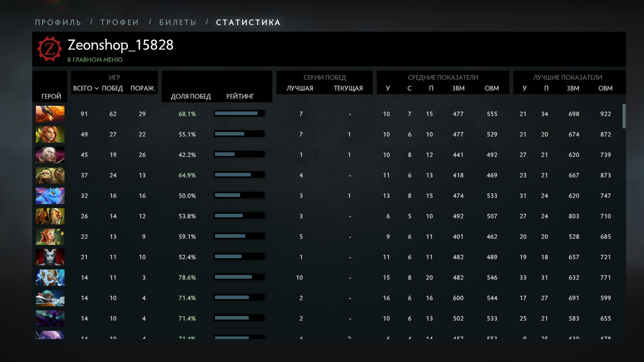Click hero portrait in the 32-games row
Image resolution: width=644 pixels, height=362 pixels.
tap(50, 196)
